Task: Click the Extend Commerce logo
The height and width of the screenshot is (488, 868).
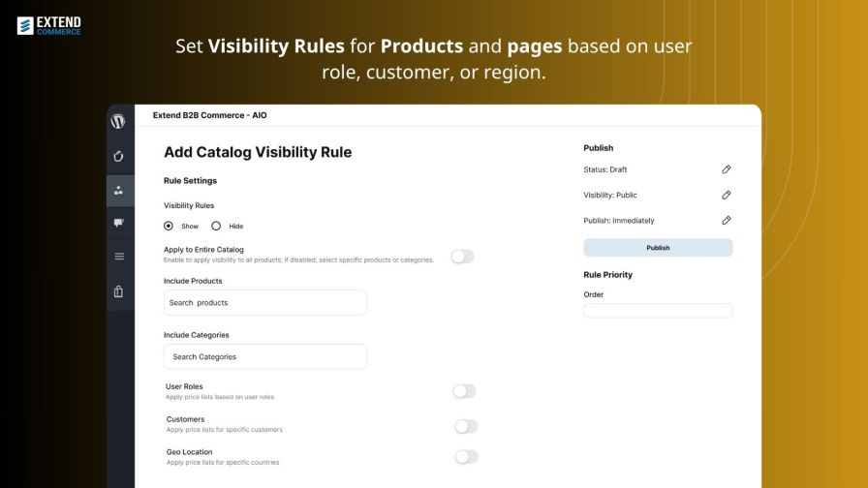Action: tap(48, 25)
